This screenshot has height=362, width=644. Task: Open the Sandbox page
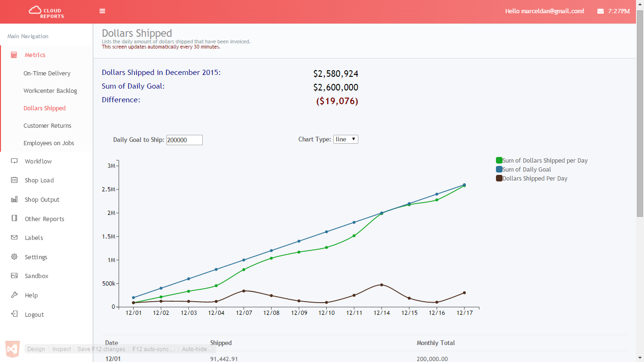pyautogui.click(x=36, y=276)
